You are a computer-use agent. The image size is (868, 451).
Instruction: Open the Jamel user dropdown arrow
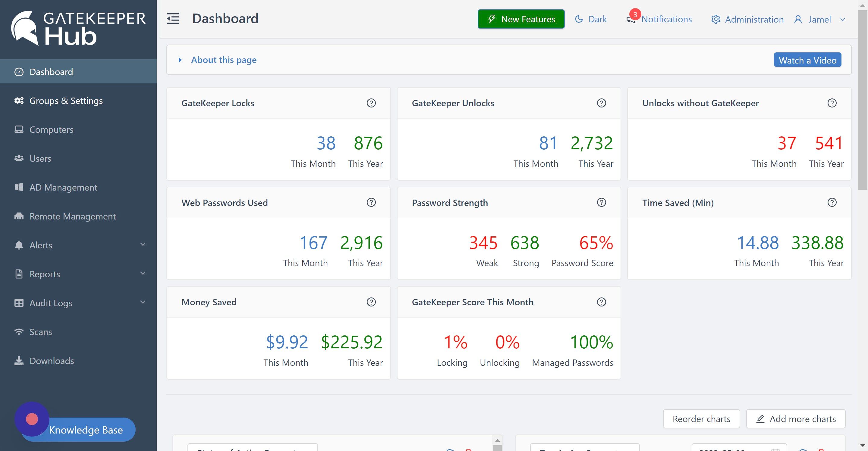click(842, 20)
